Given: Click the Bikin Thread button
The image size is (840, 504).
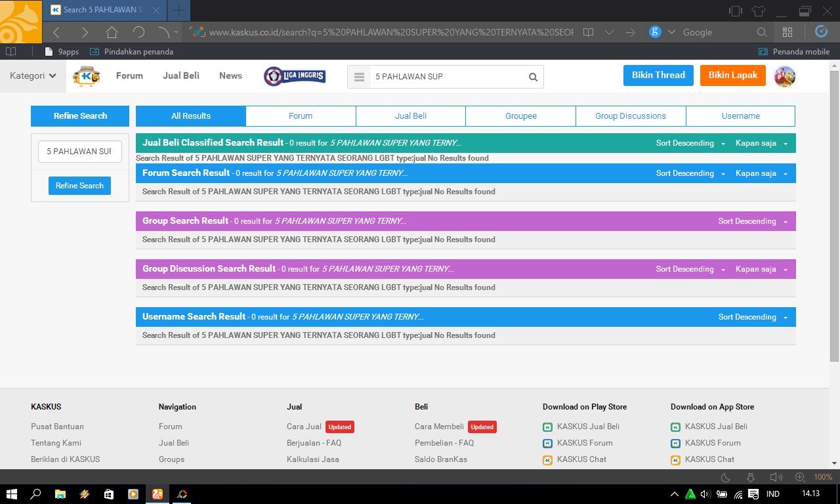Looking at the screenshot, I should (658, 75).
